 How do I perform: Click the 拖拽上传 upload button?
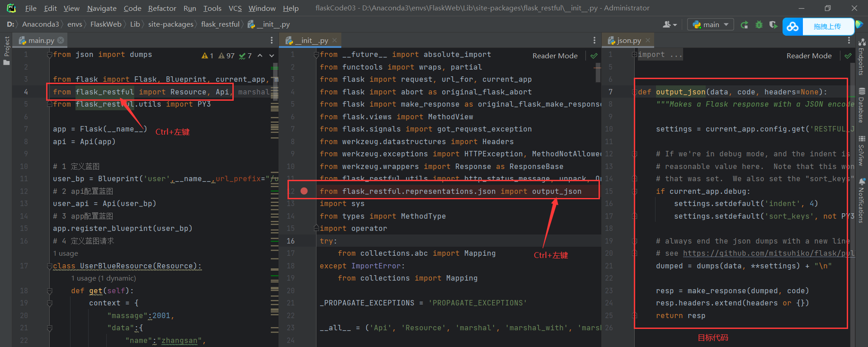[827, 27]
